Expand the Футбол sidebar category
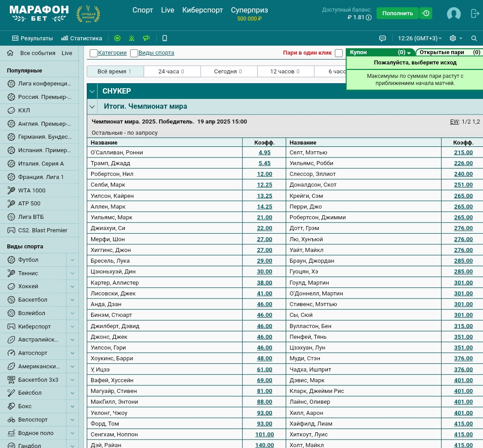This screenshot has width=483, height=448. point(72,260)
